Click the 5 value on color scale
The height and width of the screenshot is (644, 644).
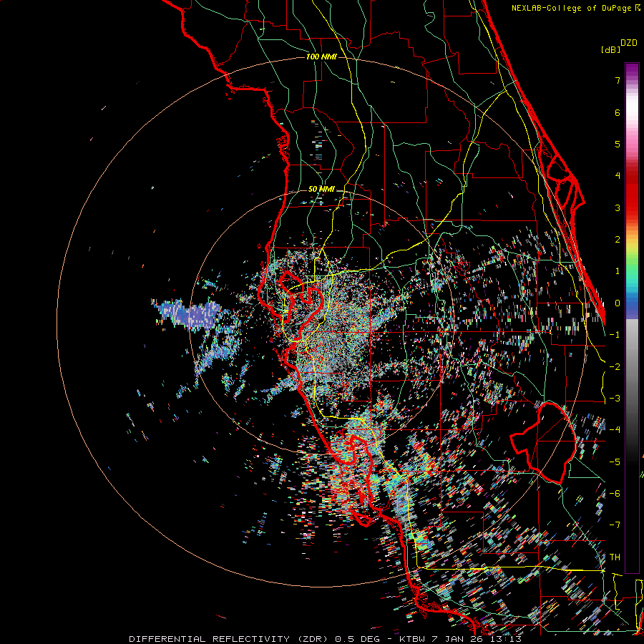point(618,144)
